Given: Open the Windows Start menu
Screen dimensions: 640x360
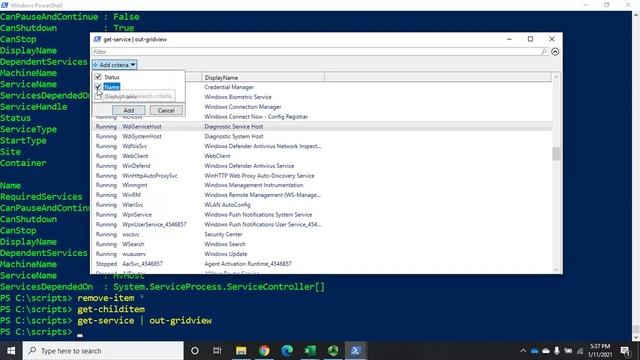Looking at the screenshot, I should pos(11,351).
